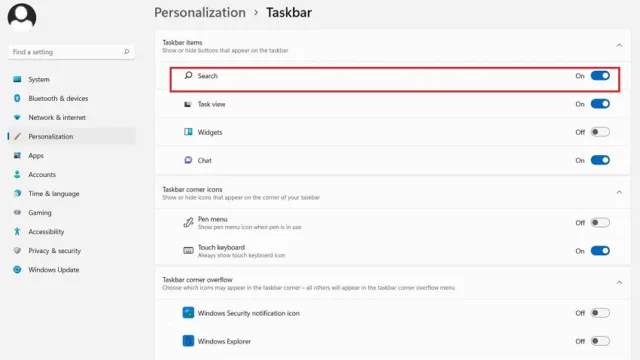Enable the Windows Explorer toggle
This screenshot has width=640, height=360.
point(600,341)
